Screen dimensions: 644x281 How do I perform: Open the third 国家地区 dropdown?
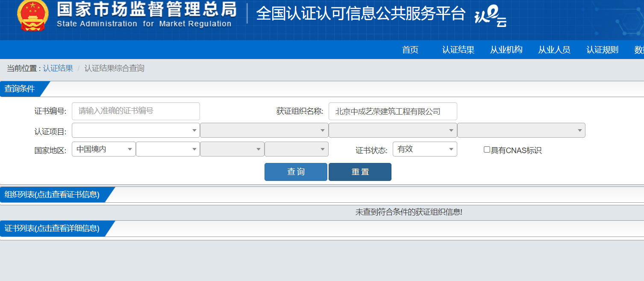pos(232,149)
